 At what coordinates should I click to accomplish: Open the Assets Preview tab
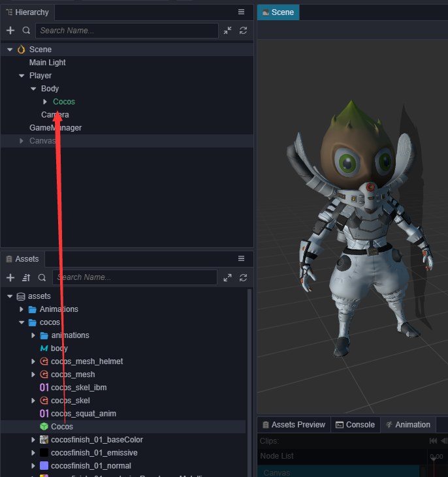click(x=294, y=425)
